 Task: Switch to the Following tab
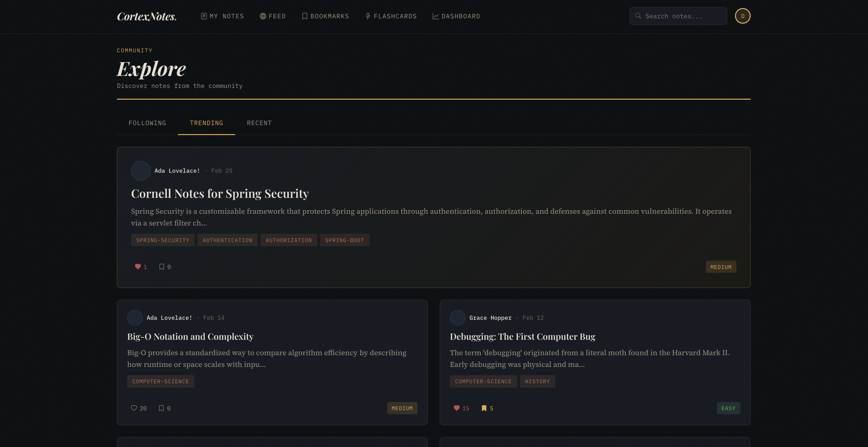coord(147,123)
